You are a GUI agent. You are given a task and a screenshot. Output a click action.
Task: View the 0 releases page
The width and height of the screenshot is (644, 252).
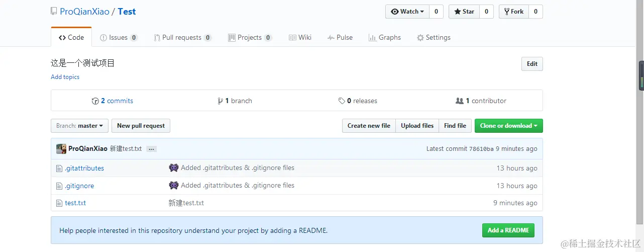click(x=358, y=101)
